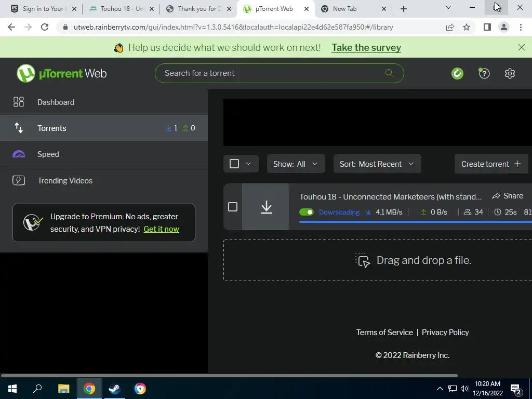Expand Chrome tab search chevron
532x399 pixels.
pos(448,7)
